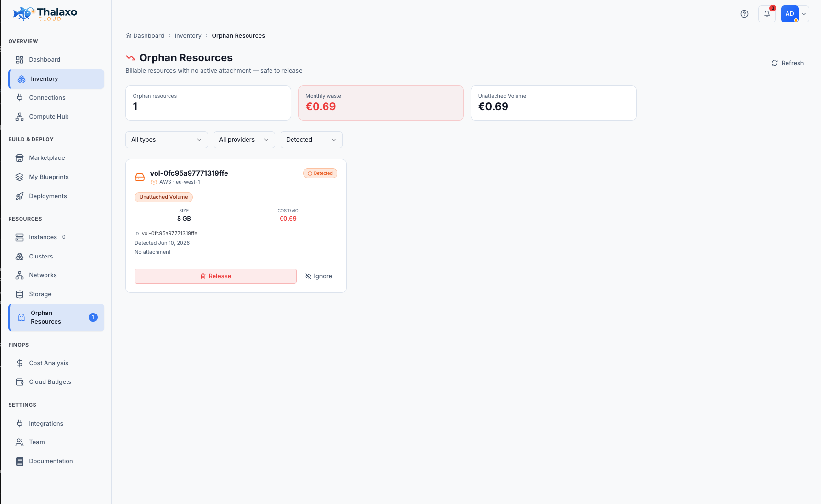Click the Orphan Resources count badge in sidebar
This screenshot has height=504, width=821.
93,317
